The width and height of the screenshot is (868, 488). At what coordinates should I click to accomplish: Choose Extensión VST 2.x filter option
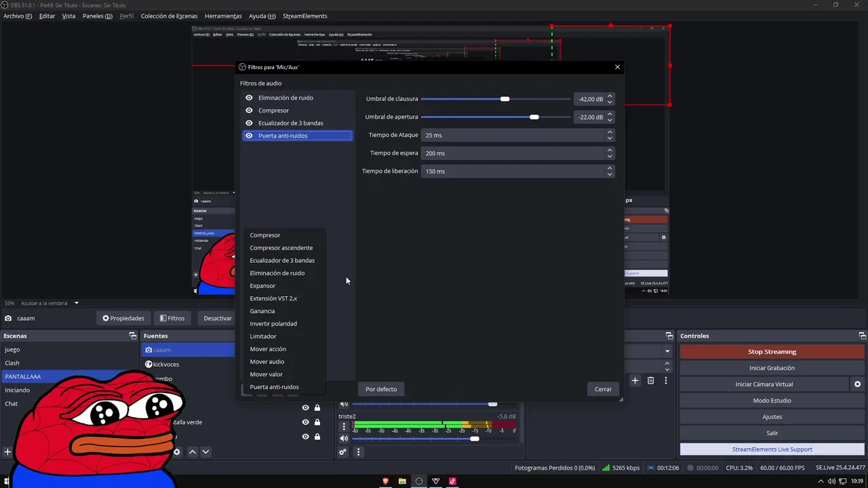pyautogui.click(x=273, y=298)
